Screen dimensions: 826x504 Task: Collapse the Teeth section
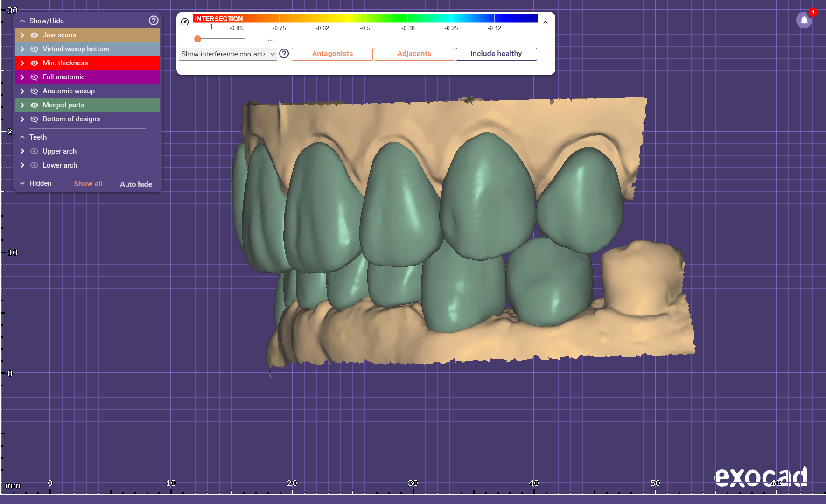tap(22, 137)
